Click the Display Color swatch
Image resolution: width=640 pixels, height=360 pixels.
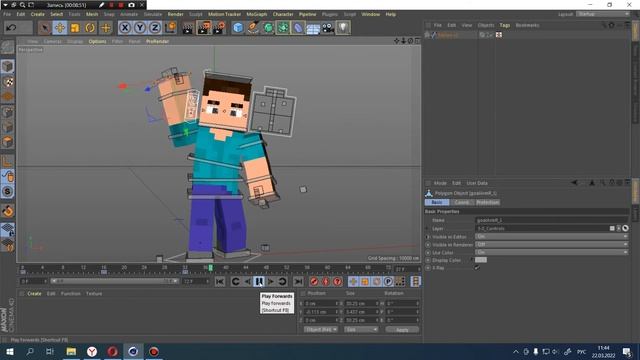481,260
